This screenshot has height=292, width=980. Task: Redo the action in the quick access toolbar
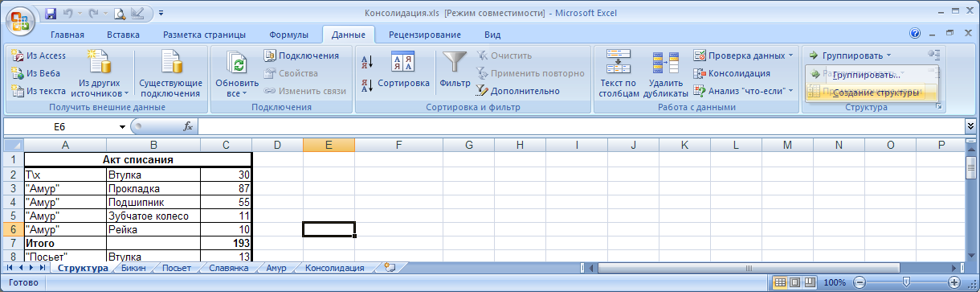point(94,13)
